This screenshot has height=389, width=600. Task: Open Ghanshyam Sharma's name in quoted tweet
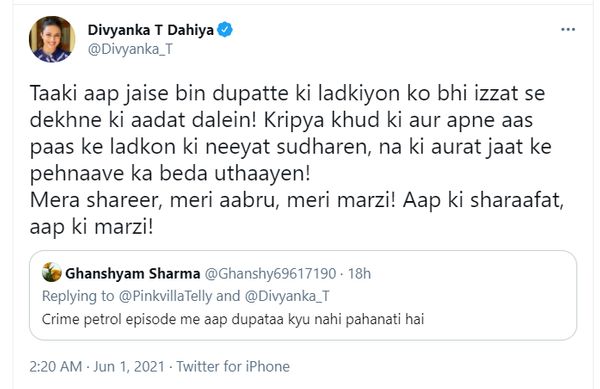click(x=132, y=273)
